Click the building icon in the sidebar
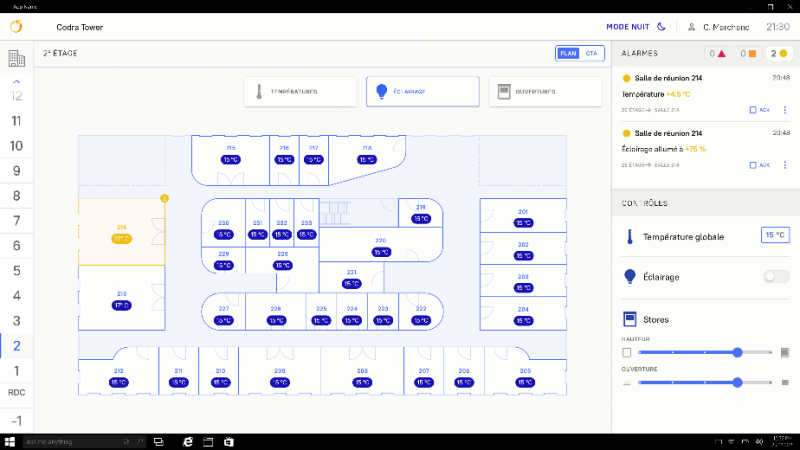 16,57
